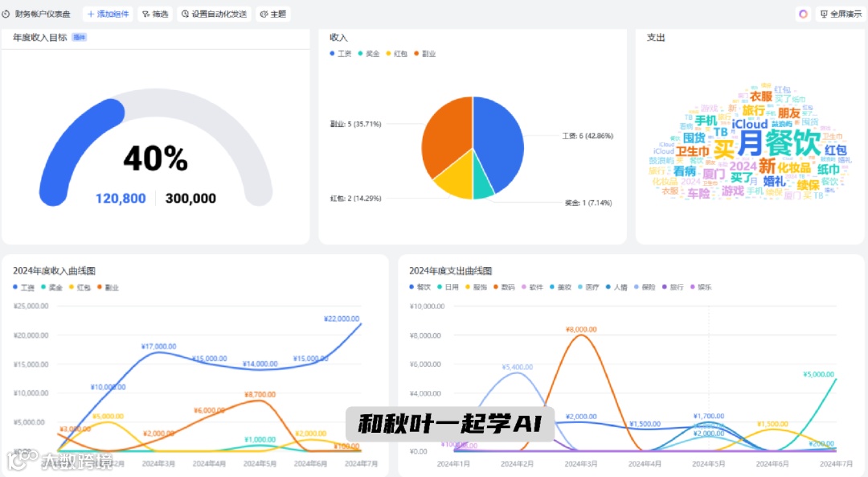
Task: Open the 主题 theme options
Action: pos(273,14)
